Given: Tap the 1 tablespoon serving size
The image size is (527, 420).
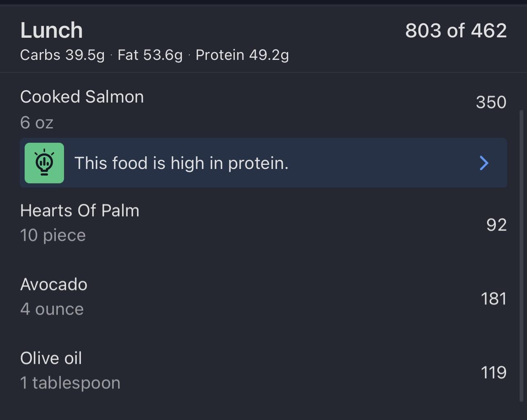Looking at the screenshot, I should coord(70,383).
